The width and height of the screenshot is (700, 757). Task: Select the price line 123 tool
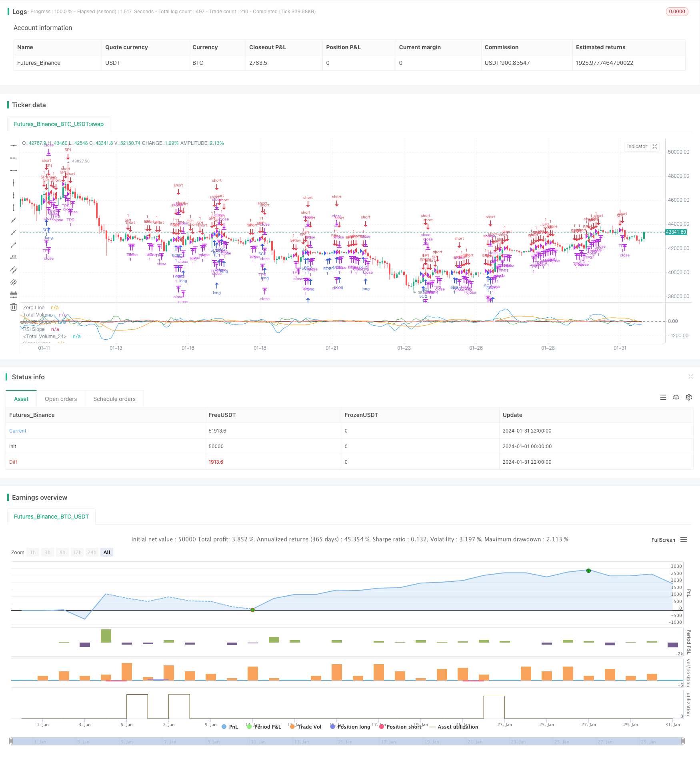(x=14, y=257)
